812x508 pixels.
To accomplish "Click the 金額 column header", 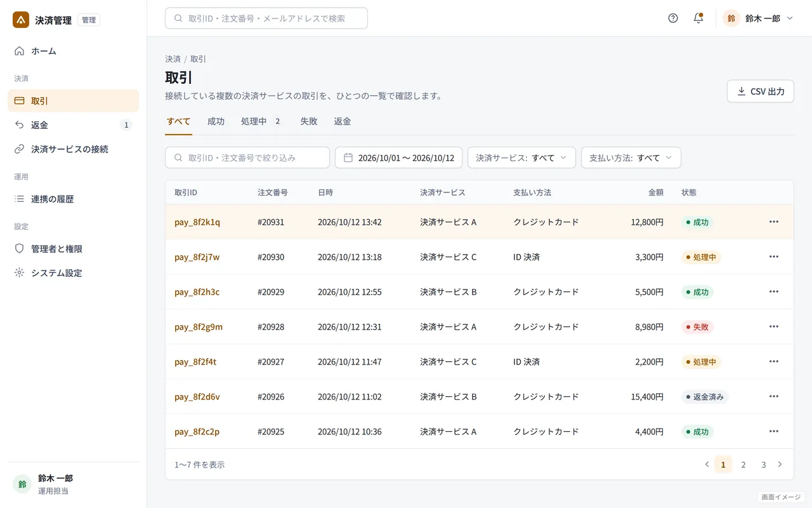I will pos(656,192).
